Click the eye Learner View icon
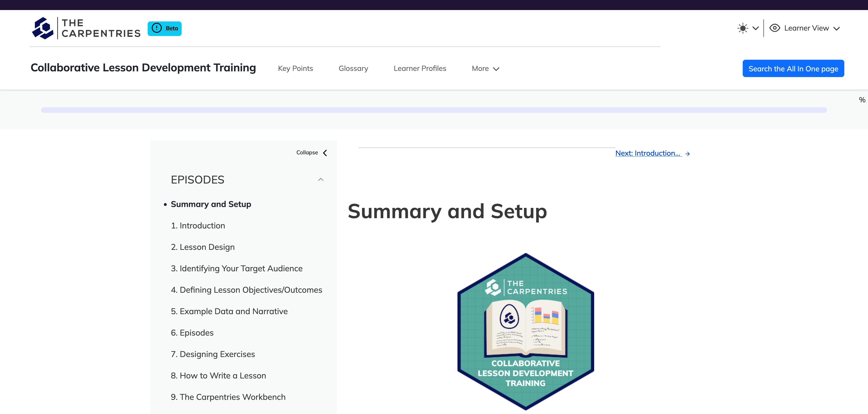This screenshot has width=868, height=414. click(775, 28)
